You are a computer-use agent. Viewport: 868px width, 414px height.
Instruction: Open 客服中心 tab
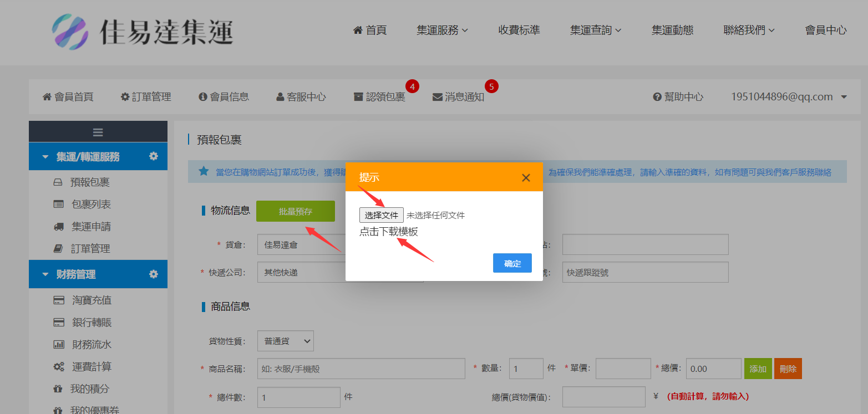point(301,97)
